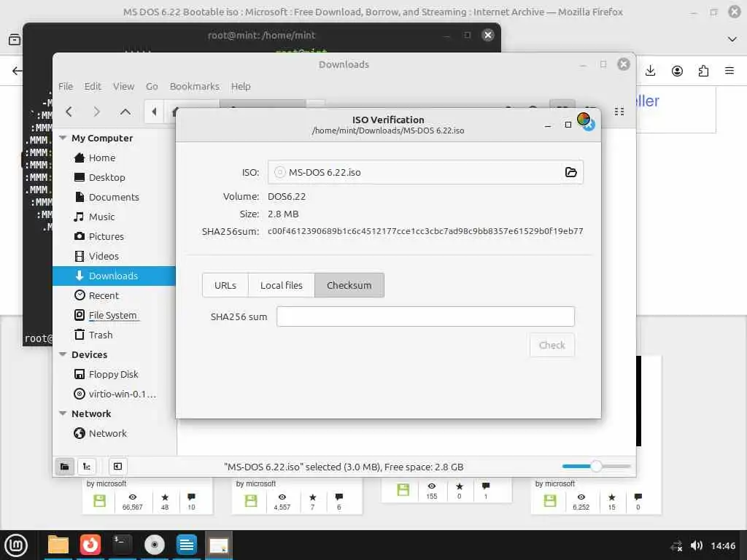Click the SHA256 sum input field

[425, 316]
